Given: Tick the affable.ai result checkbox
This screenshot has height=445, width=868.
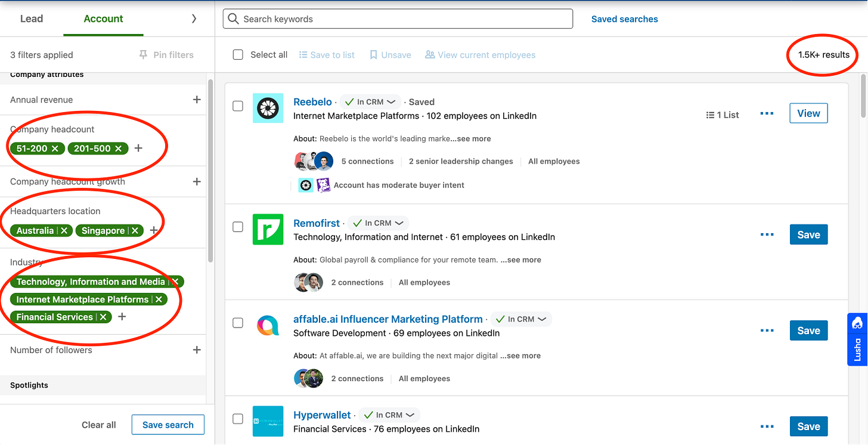Looking at the screenshot, I should coord(238,323).
